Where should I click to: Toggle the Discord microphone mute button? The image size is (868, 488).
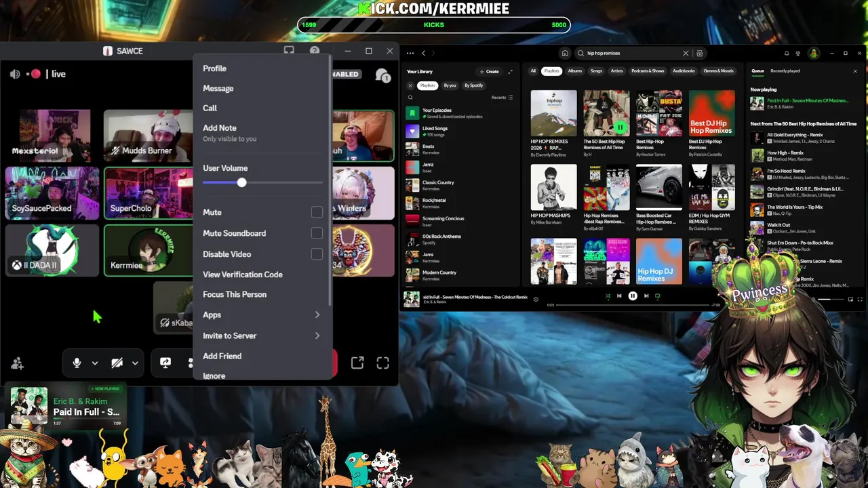click(x=77, y=363)
